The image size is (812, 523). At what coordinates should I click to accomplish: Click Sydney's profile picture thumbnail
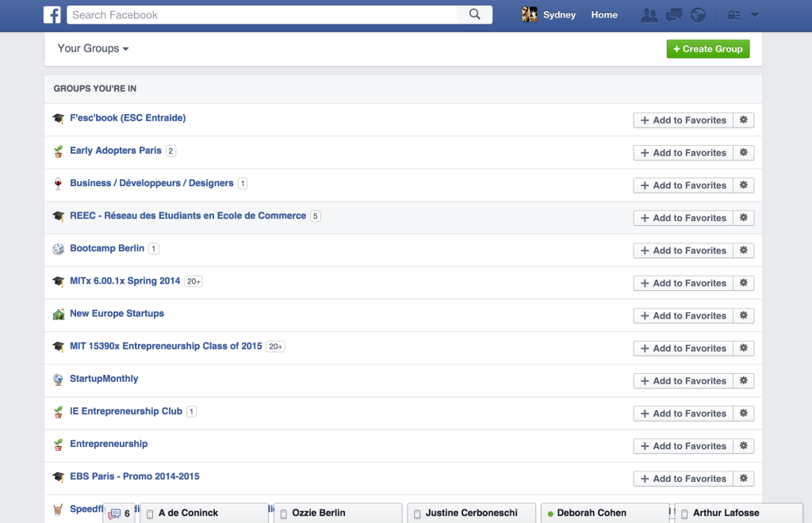[x=529, y=14]
